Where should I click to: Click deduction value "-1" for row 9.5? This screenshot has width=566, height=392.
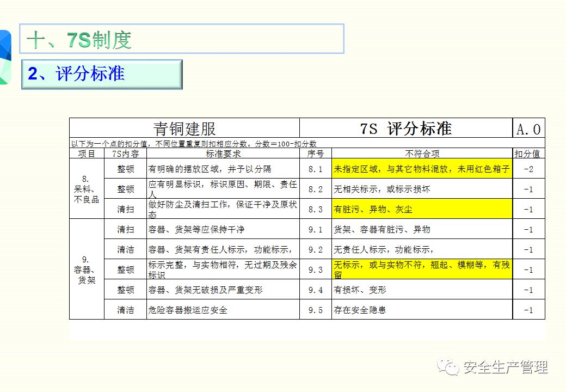tap(528, 310)
